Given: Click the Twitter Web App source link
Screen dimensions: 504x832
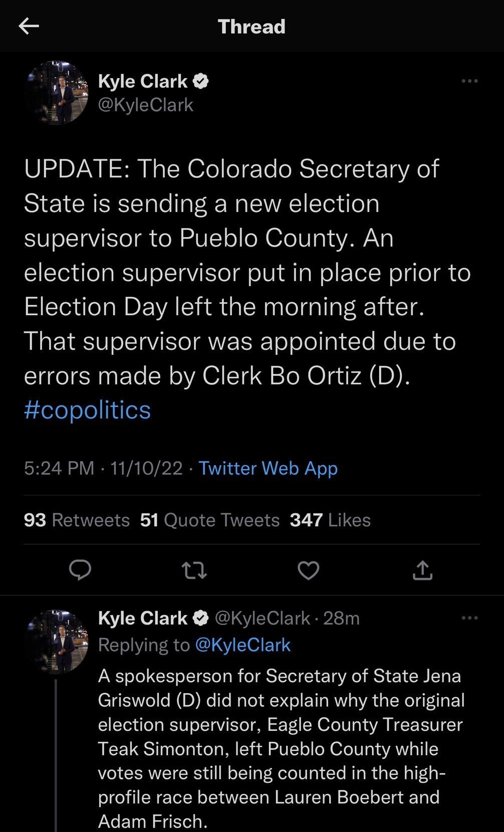Looking at the screenshot, I should (269, 468).
